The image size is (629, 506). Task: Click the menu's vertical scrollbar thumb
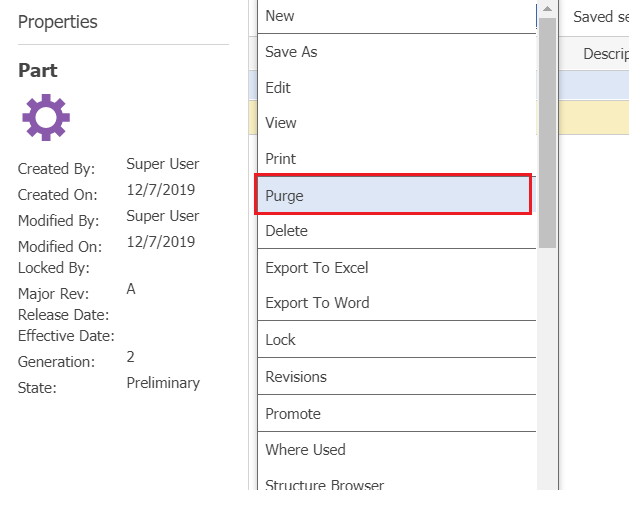pos(547,130)
